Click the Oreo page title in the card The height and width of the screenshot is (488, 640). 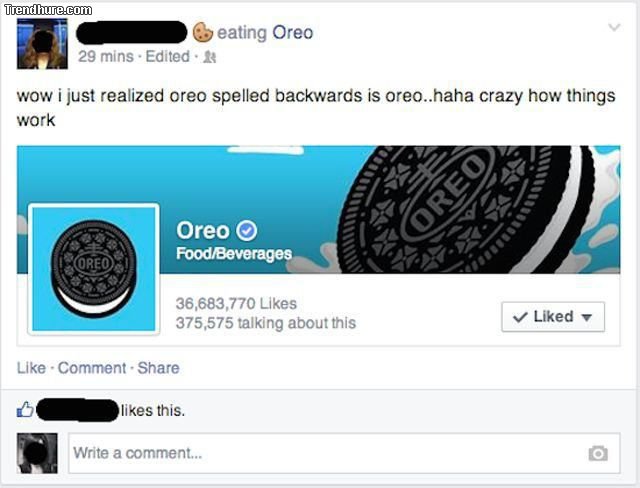tap(202, 231)
